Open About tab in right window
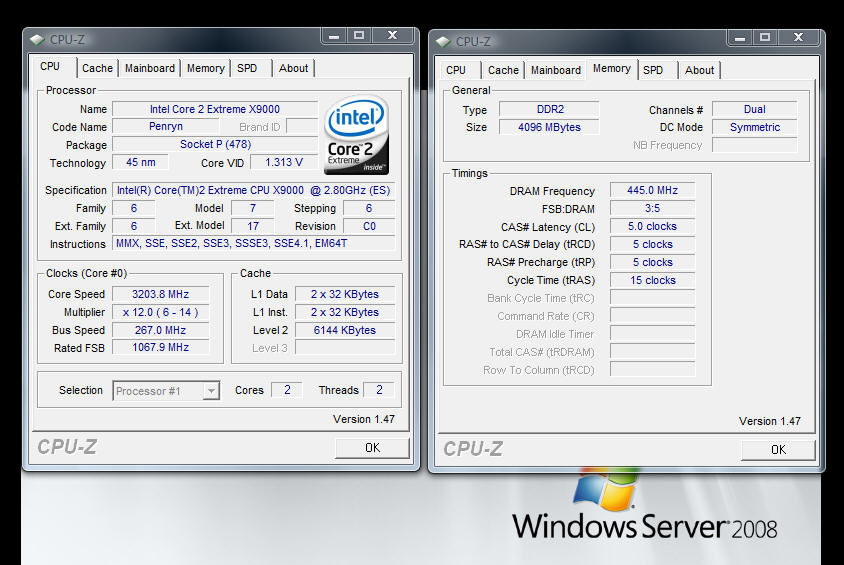Screen dimensions: 844x565 (699, 70)
